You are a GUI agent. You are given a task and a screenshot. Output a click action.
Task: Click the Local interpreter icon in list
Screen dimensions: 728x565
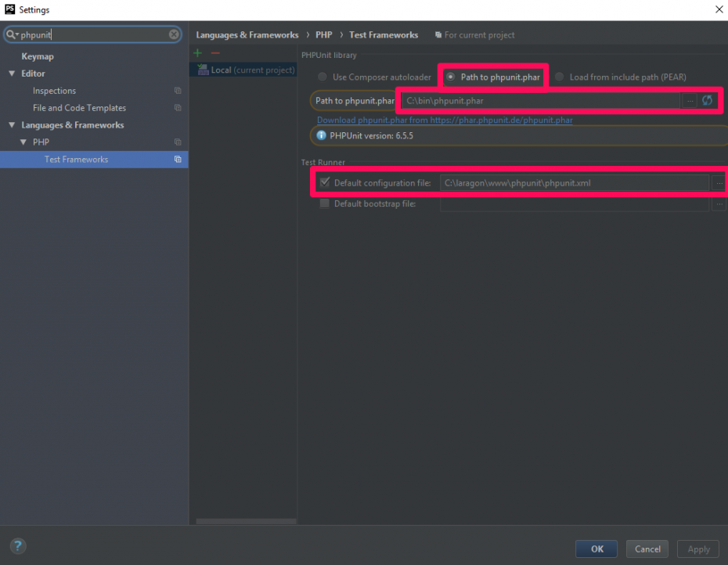tap(203, 70)
